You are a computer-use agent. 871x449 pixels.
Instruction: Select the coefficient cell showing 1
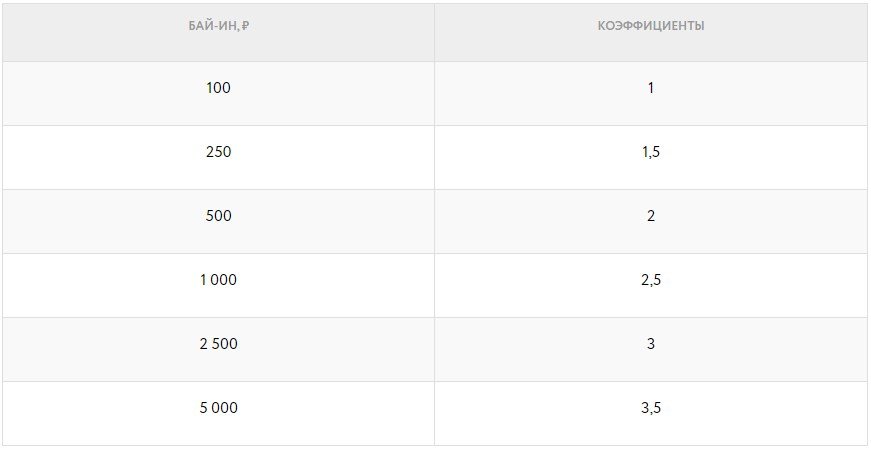pos(650,88)
